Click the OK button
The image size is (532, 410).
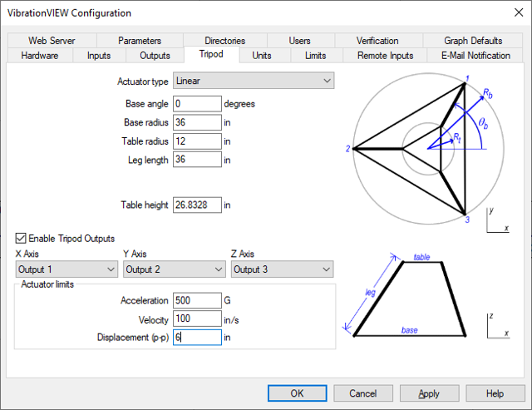pos(298,393)
